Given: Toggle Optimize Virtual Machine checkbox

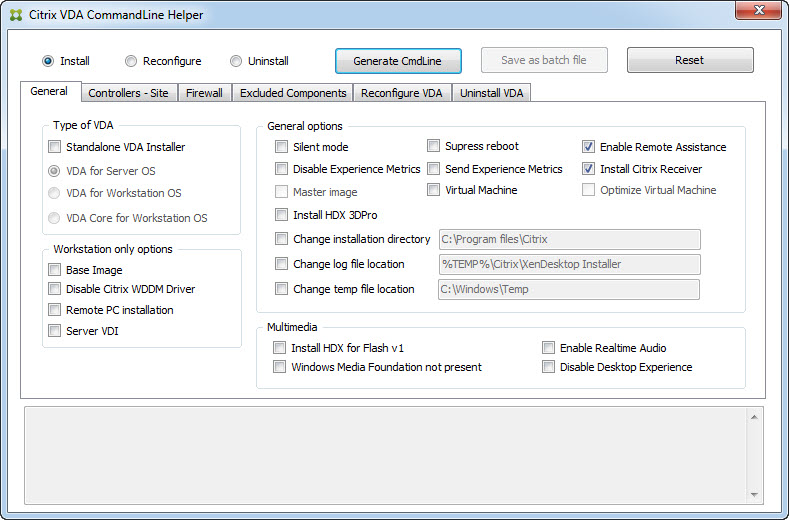Looking at the screenshot, I should [x=588, y=190].
